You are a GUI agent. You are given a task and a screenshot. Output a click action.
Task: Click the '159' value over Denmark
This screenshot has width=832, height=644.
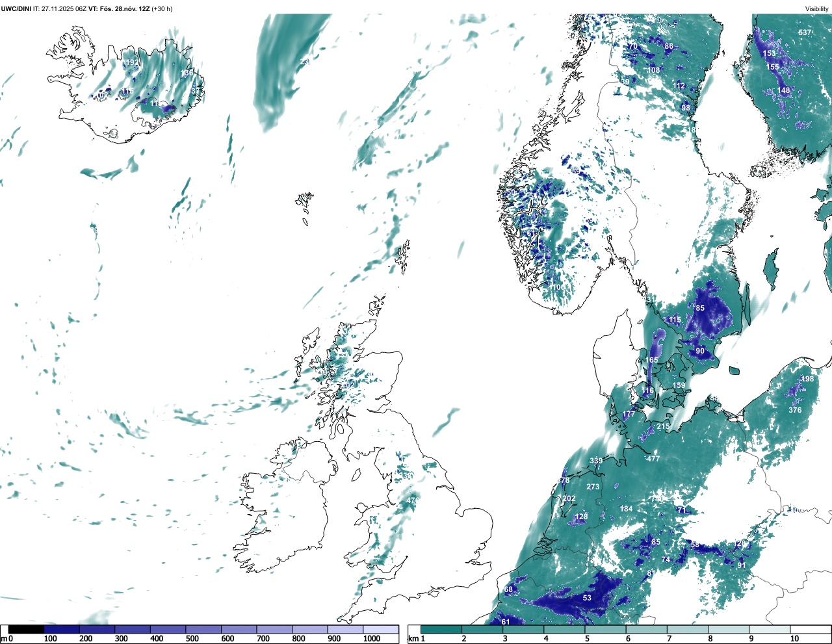[x=679, y=385]
